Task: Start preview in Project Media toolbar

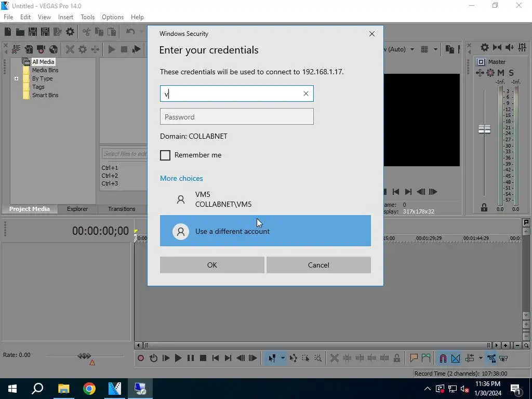Action: click(x=111, y=49)
